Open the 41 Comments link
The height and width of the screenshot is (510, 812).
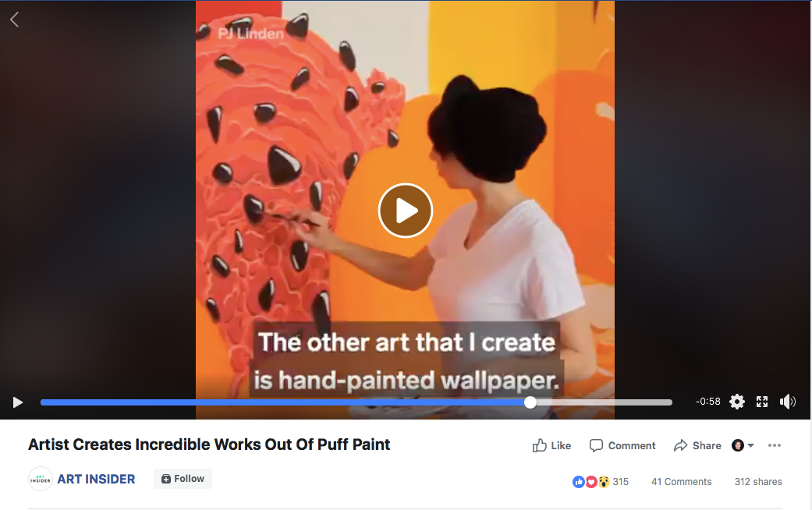[682, 482]
